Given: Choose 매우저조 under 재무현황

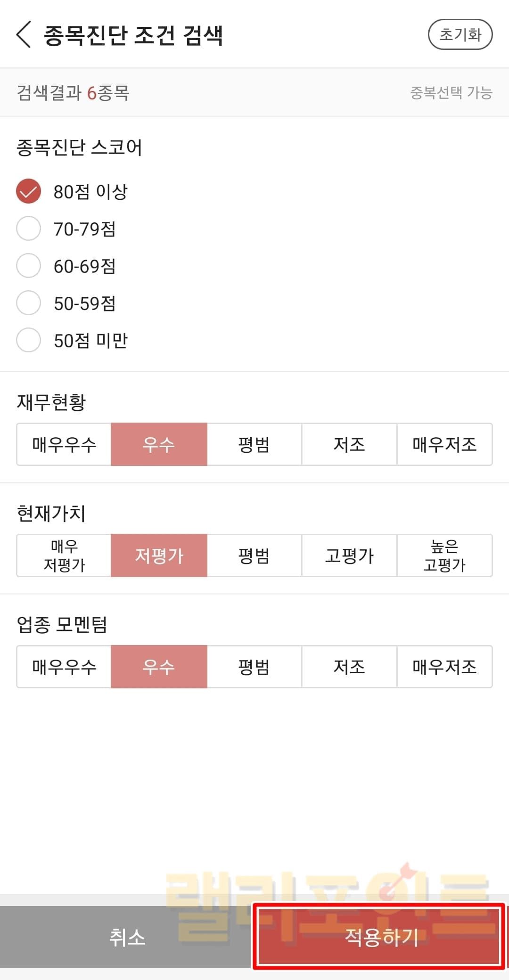Looking at the screenshot, I should (444, 444).
